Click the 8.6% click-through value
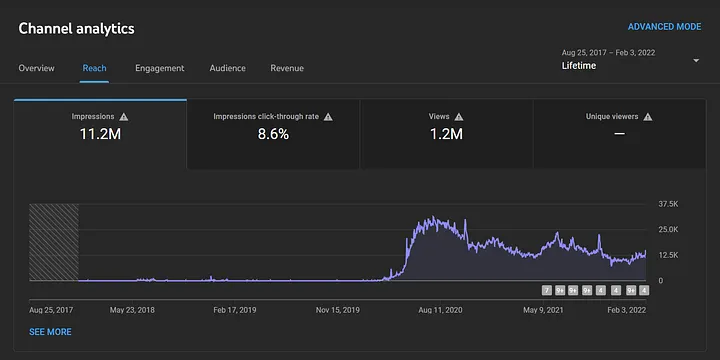Screen dimensions: 720x360 point(273,134)
